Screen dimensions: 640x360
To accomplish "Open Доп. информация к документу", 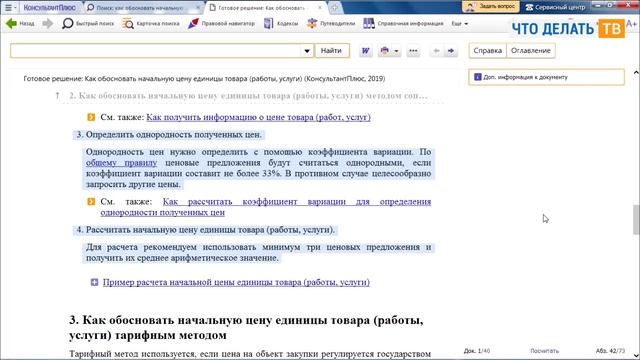I will [546, 77].
